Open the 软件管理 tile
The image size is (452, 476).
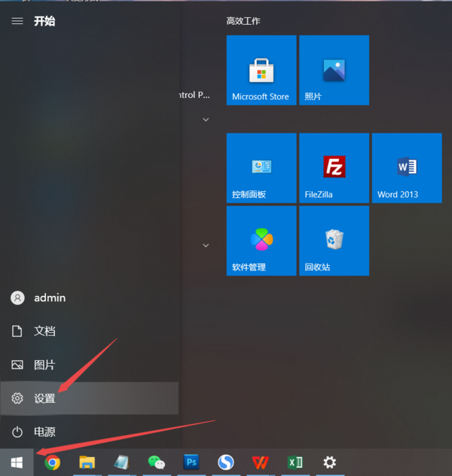(x=261, y=241)
